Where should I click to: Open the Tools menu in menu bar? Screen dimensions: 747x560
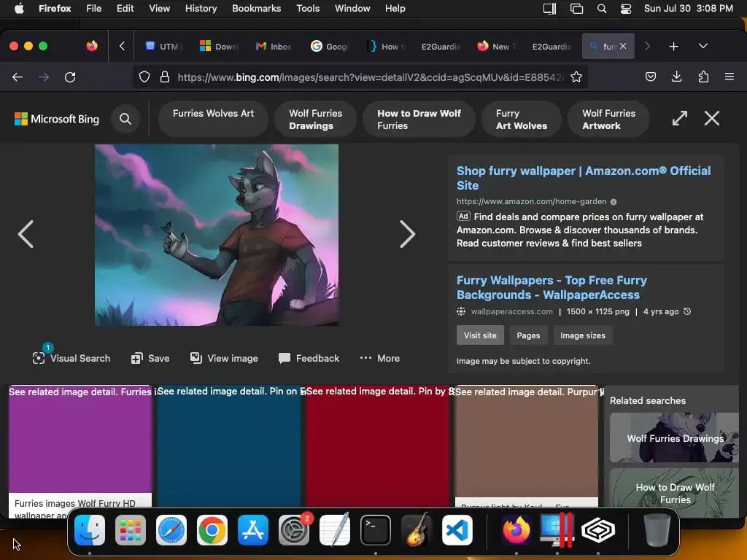(x=308, y=8)
